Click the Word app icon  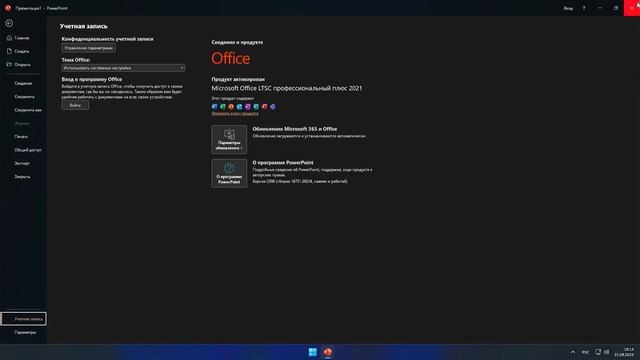tap(215, 107)
